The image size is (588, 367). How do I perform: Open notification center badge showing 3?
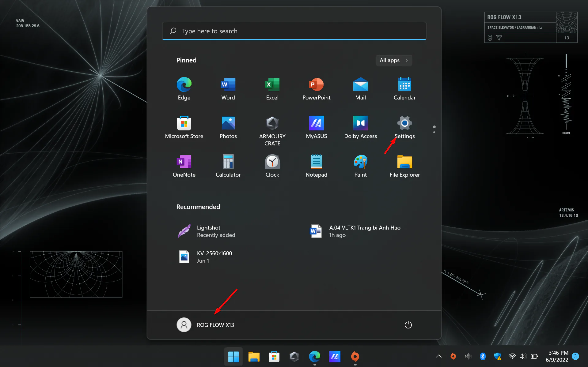(x=575, y=356)
